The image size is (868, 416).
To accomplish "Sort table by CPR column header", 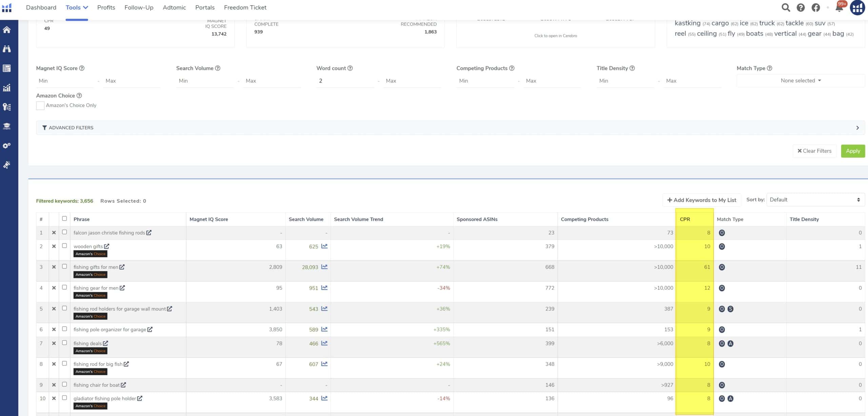I will click(x=685, y=219).
